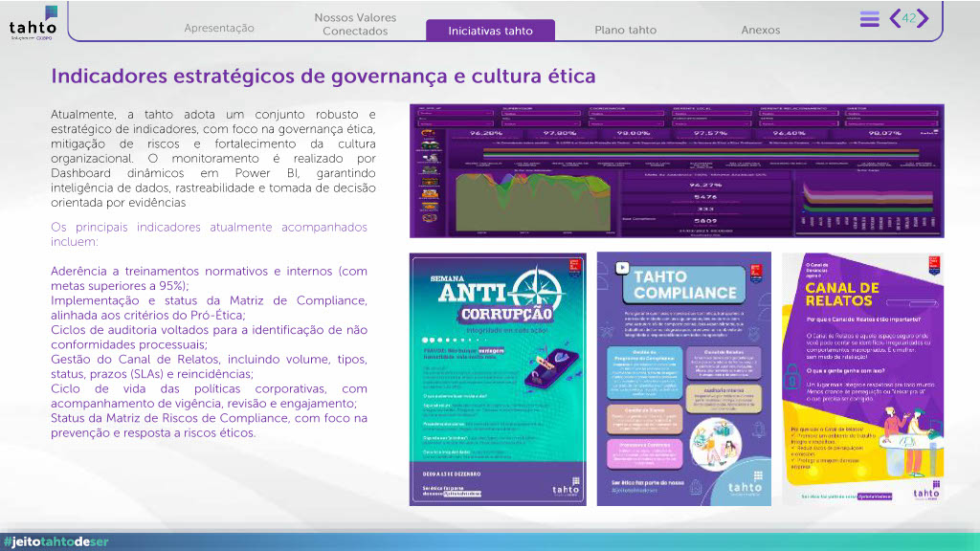The height and width of the screenshot is (551, 980).
Task: Select the Iniciativas tahto tab
Action: click(x=491, y=31)
